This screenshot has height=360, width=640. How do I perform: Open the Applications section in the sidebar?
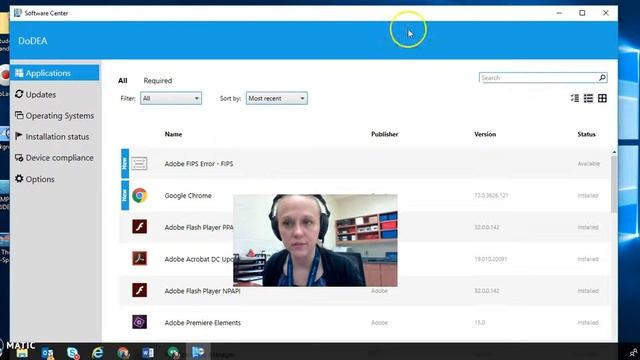tap(55, 73)
